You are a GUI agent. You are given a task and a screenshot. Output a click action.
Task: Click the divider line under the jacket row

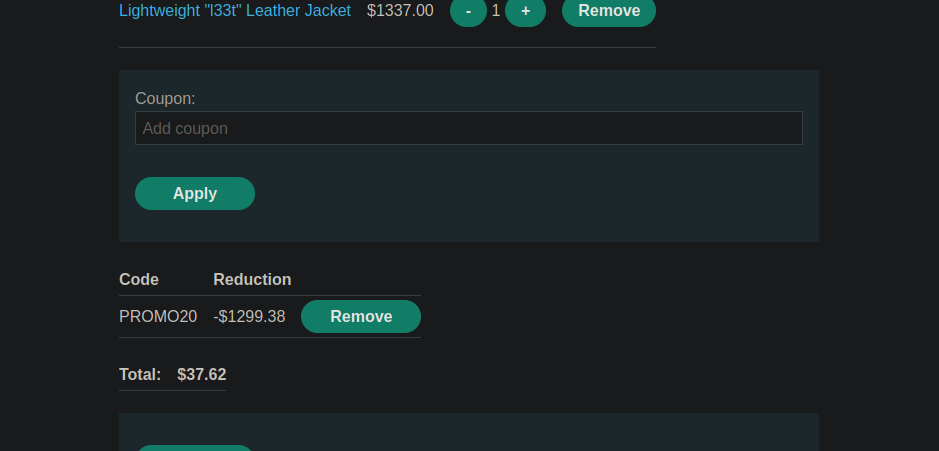pyautogui.click(x=387, y=47)
